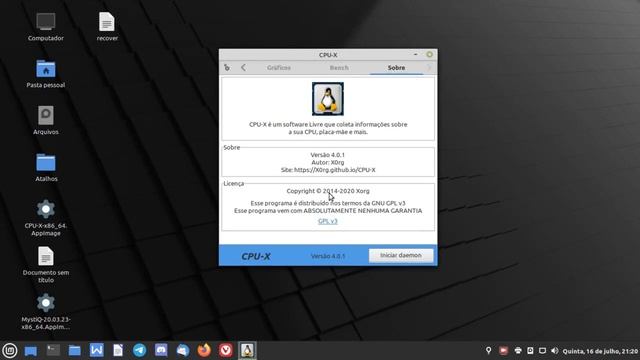640x360 pixels.
Task: Open the text document taskbar icon
Action: click(x=118, y=350)
